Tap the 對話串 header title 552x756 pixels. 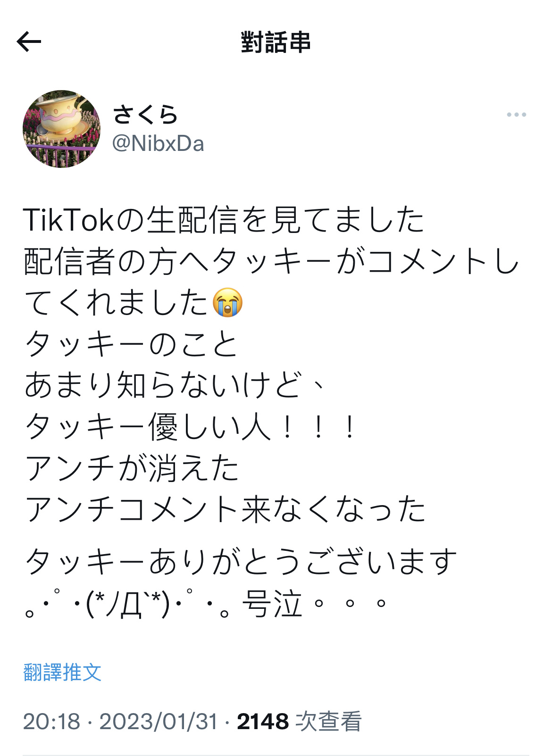pyautogui.click(x=276, y=42)
